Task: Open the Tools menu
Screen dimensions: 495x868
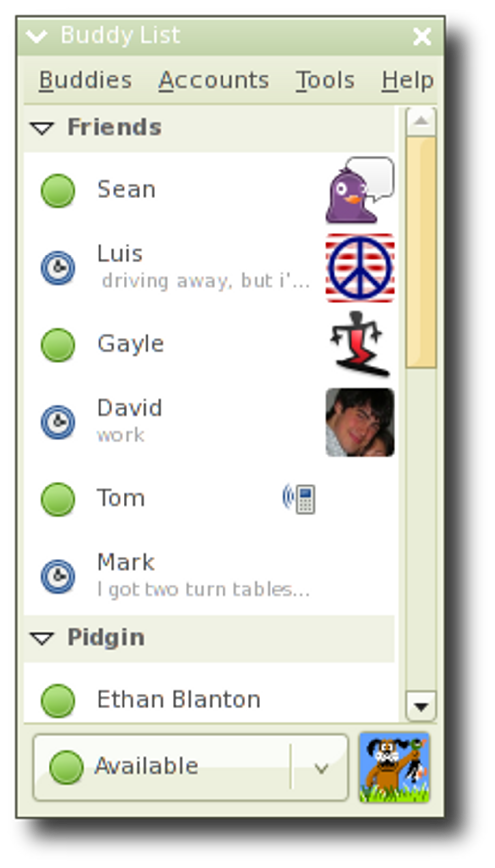Action: click(325, 80)
